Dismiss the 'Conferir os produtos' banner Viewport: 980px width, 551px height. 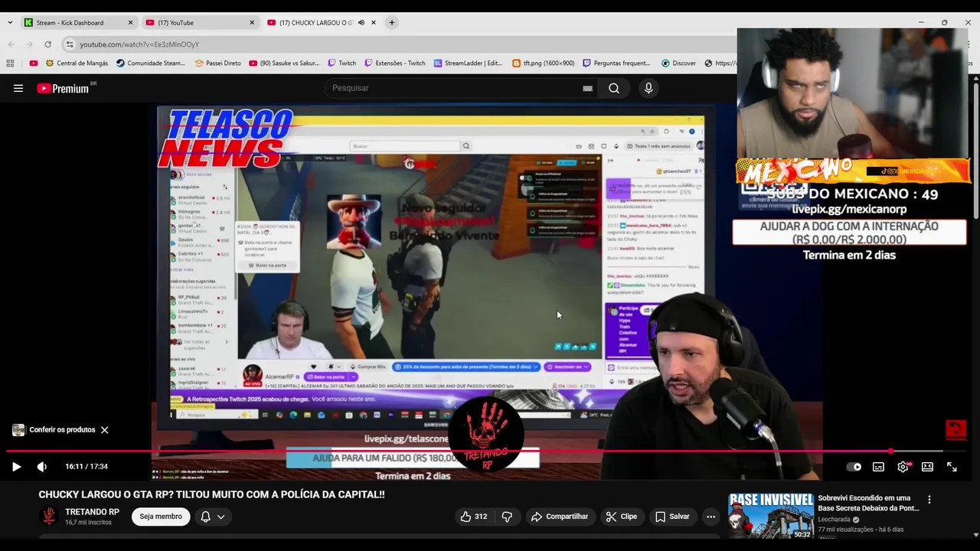click(105, 430)
